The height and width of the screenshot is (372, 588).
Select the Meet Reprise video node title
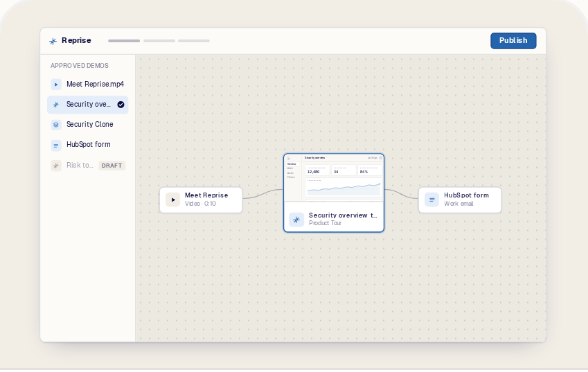[x=206, y=195]
